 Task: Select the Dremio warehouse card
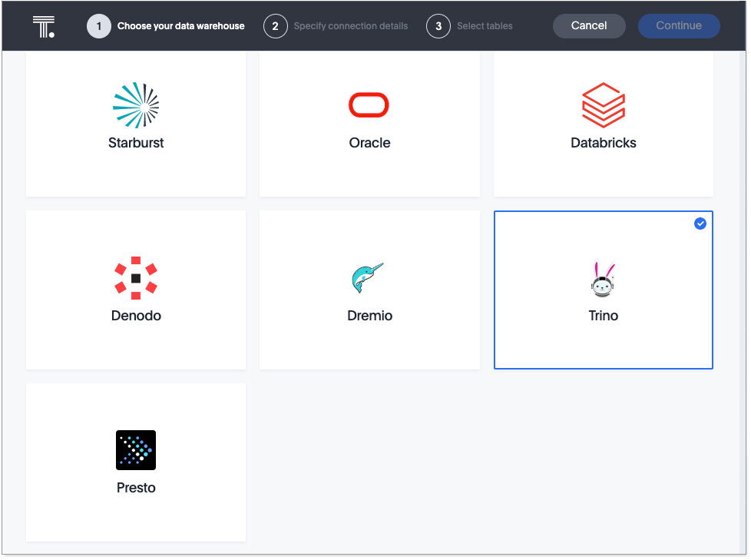tap(369, 290)
